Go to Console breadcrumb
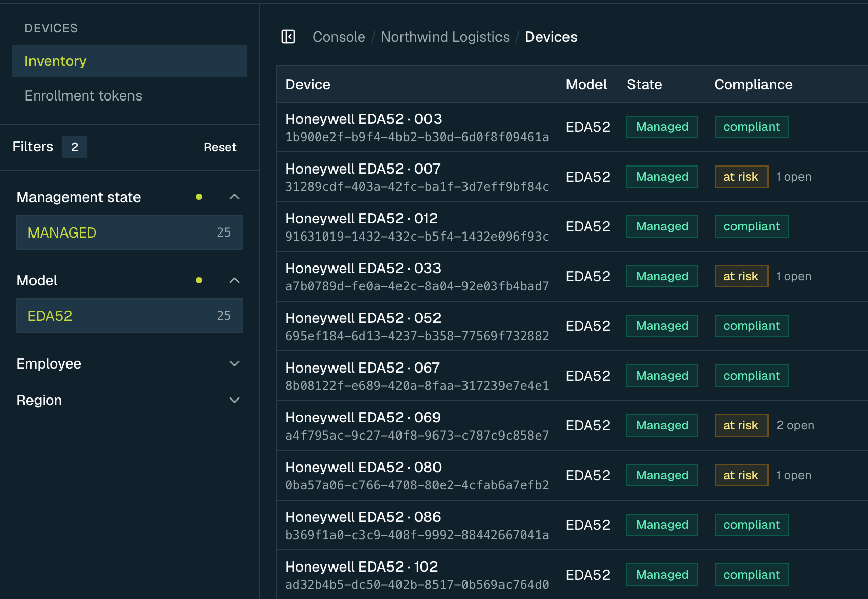Viewport: 868px width, 599px height. 339,37
